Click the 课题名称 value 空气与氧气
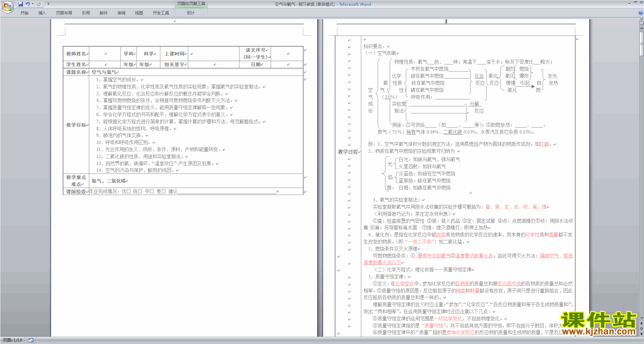 pos(104,72)
